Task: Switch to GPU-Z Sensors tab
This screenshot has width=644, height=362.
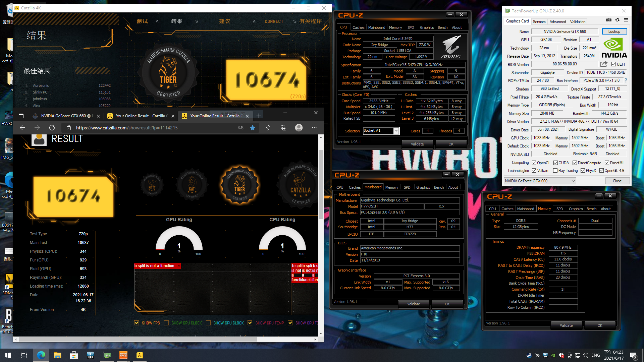Action: [x=539, y=22]
